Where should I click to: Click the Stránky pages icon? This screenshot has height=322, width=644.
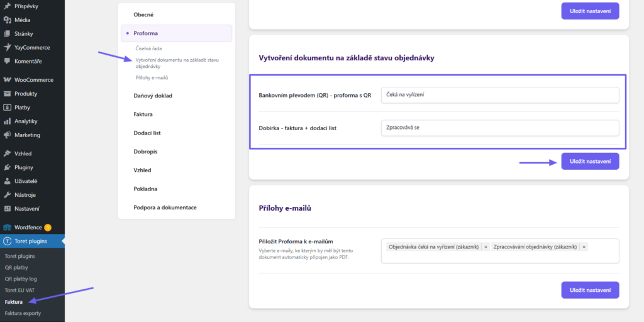click(x=7, y=34)
